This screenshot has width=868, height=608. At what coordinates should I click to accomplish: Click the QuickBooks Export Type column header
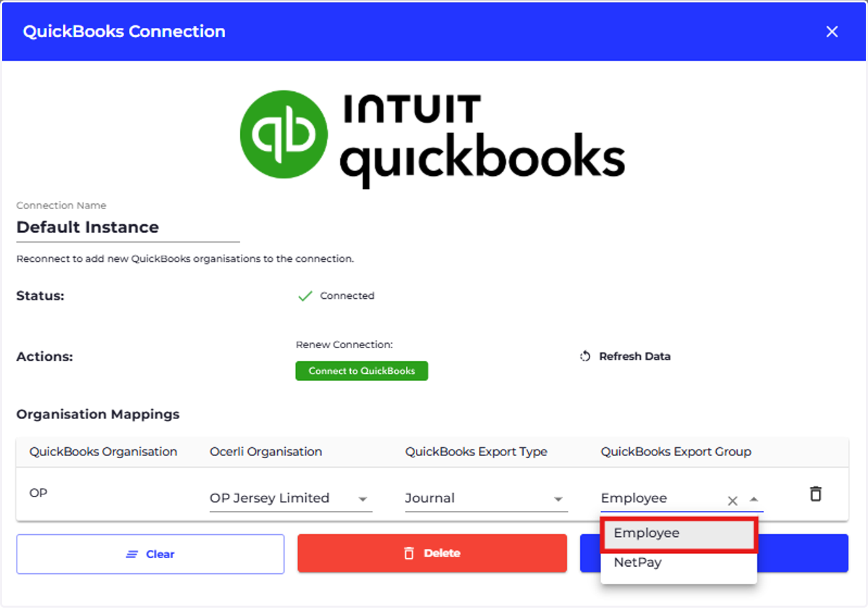point(476,452)
